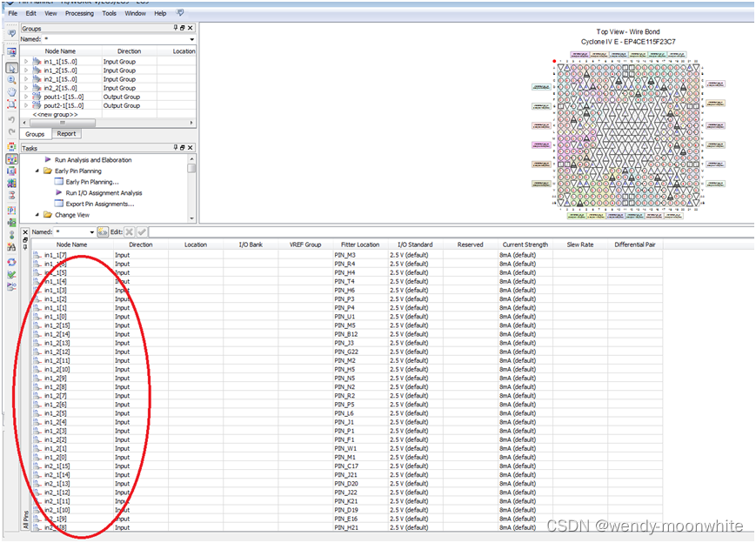The image size is (756, 543).
Task: Toggle the float window icon on Tasks panel
Action: (182, 147)
